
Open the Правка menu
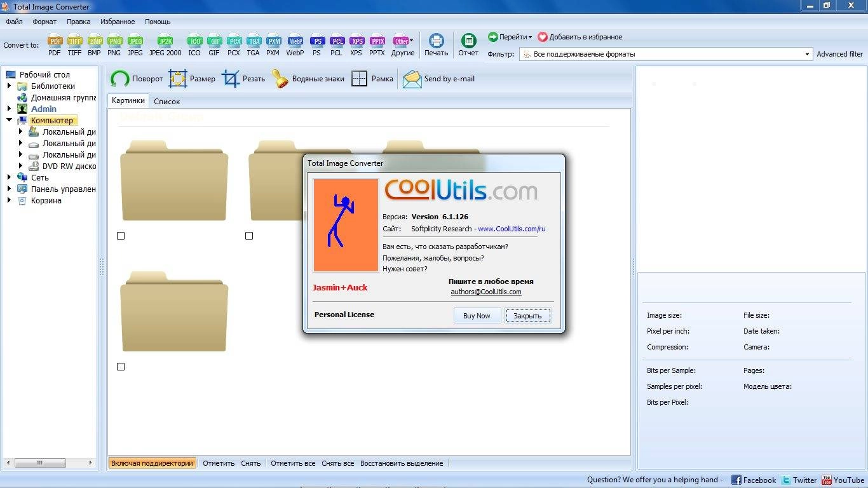click(78, 22)
